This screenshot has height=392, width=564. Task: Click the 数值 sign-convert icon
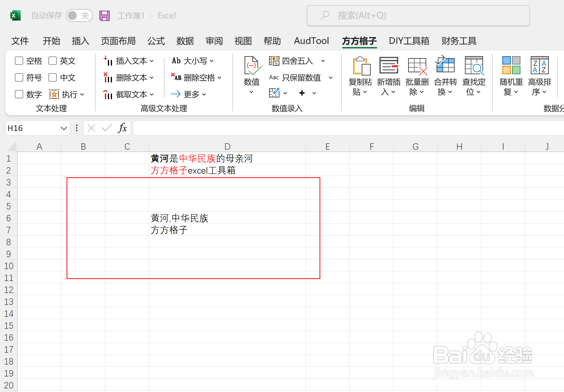click(252, 65)
